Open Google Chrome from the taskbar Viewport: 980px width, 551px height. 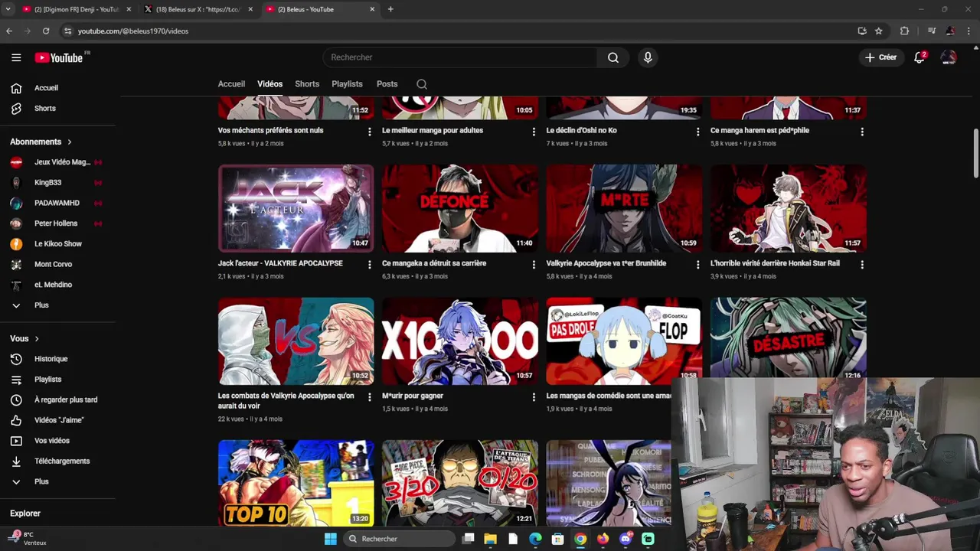(580, 539)
